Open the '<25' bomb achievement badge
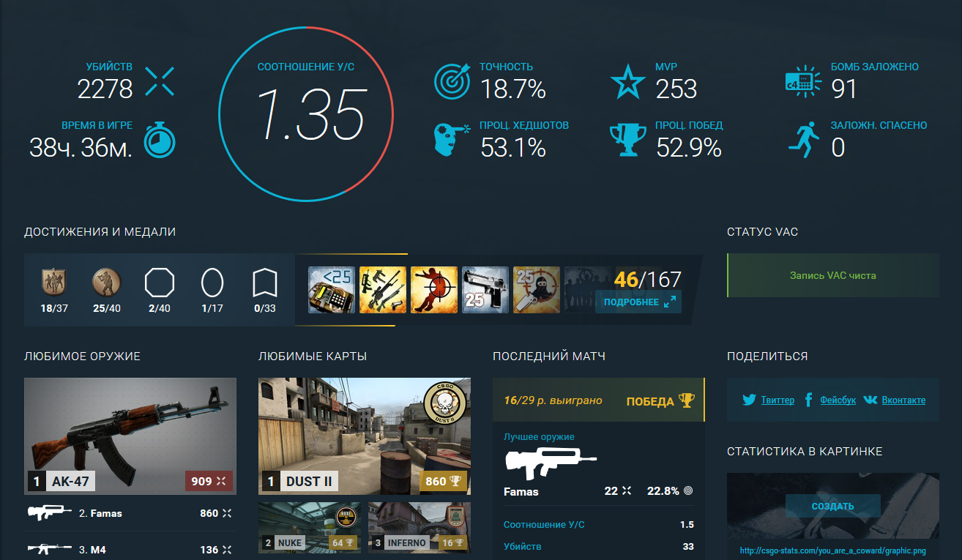The height and width of the screenshot is (560, 962). pyautogui.click(x=332, y=290)
